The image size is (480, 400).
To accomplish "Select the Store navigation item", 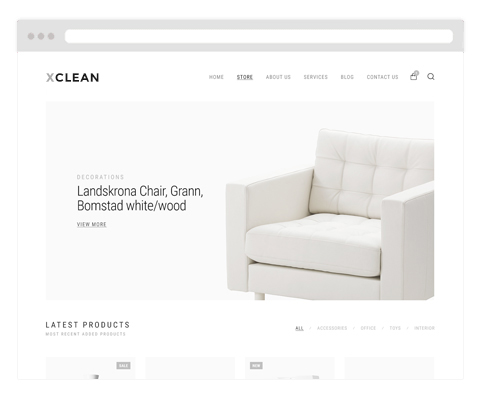I will point(245,77).
